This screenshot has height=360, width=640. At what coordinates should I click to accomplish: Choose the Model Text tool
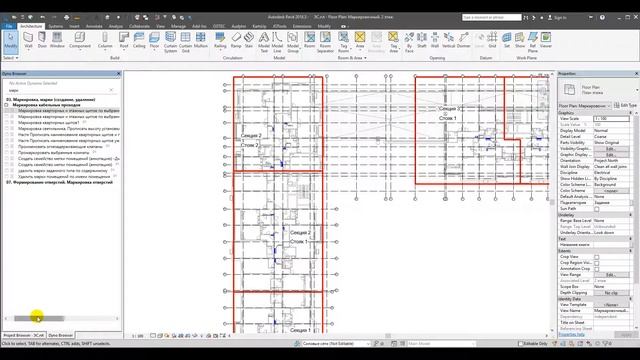coord(264,42)
